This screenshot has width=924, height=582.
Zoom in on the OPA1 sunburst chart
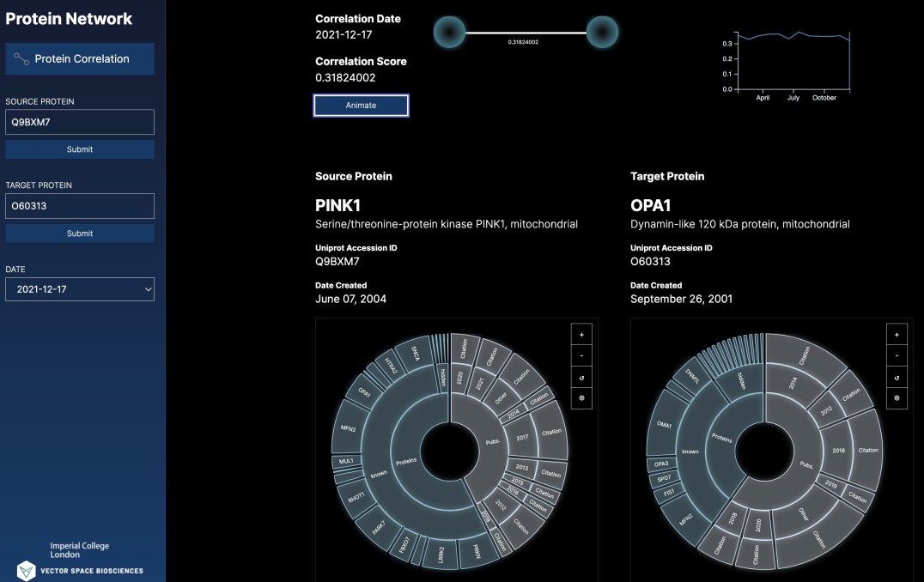tap(897, 335)
